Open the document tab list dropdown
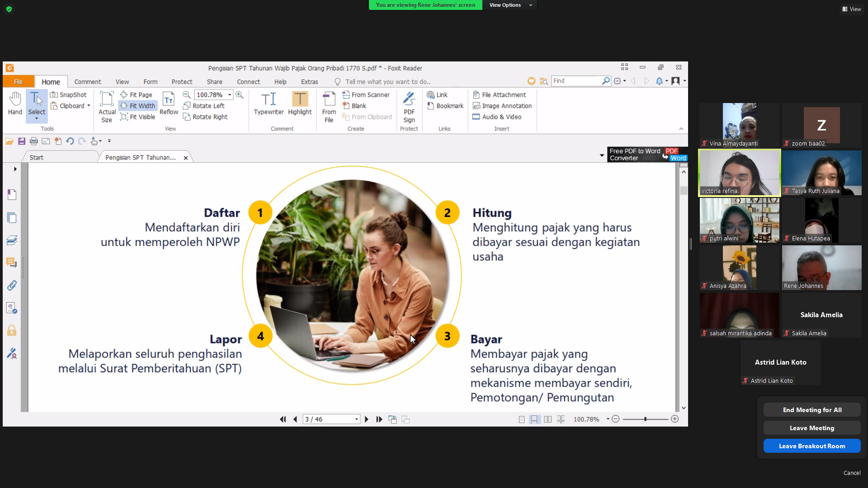868x488 pixels. click(x=602, y=155)
